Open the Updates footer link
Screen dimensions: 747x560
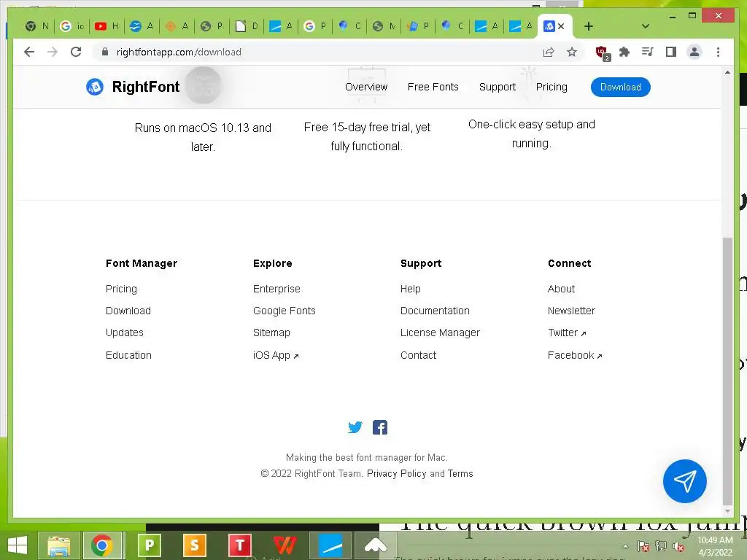coord(124,332)
